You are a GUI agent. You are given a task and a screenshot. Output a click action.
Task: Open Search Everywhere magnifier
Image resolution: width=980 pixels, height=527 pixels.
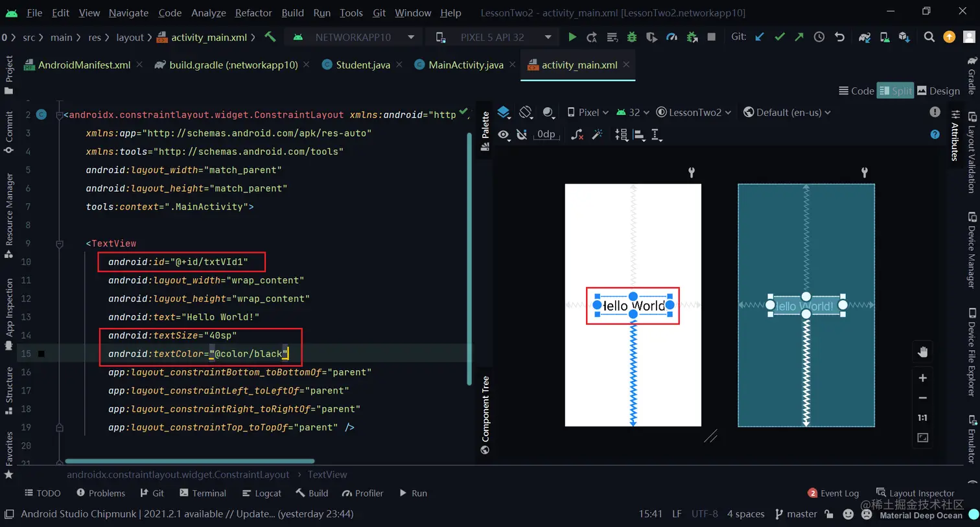click(929, 37)
